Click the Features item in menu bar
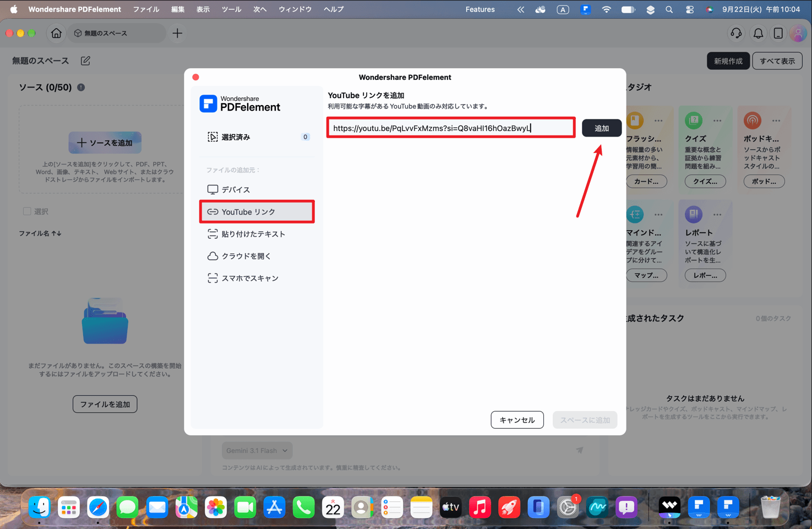812x529 pixels. tap(480, 9)
